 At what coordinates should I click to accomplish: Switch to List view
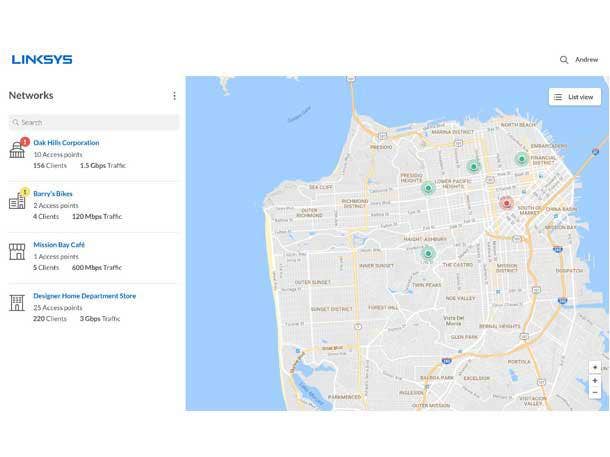tap(574, 97)
